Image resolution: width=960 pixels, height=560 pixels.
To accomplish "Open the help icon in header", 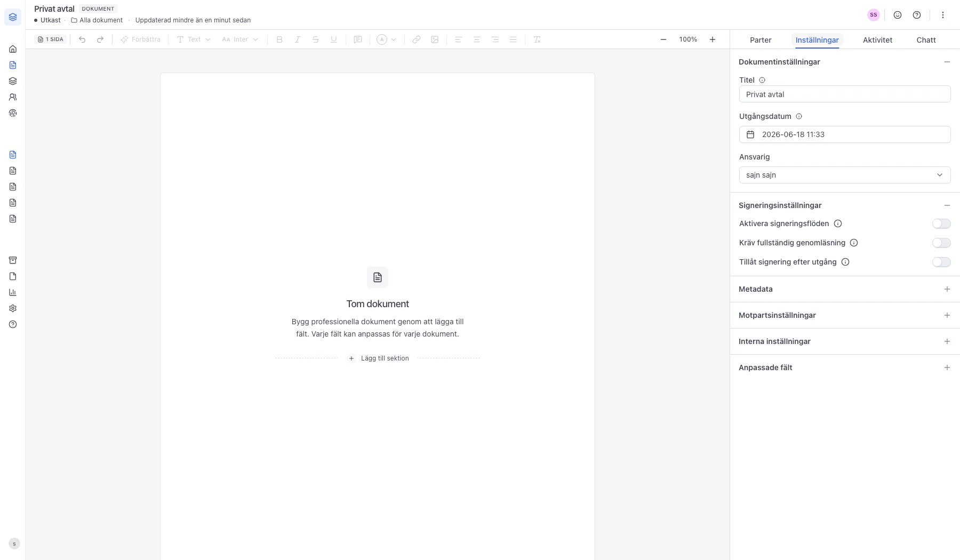I will (x=917, y=15).
